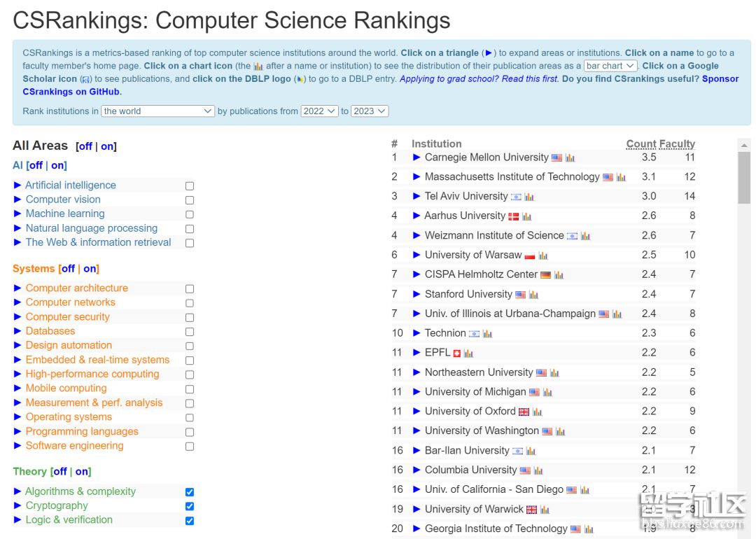Turn Theory areas on
This screenshot has height=539, width=756.
point(82,472)
